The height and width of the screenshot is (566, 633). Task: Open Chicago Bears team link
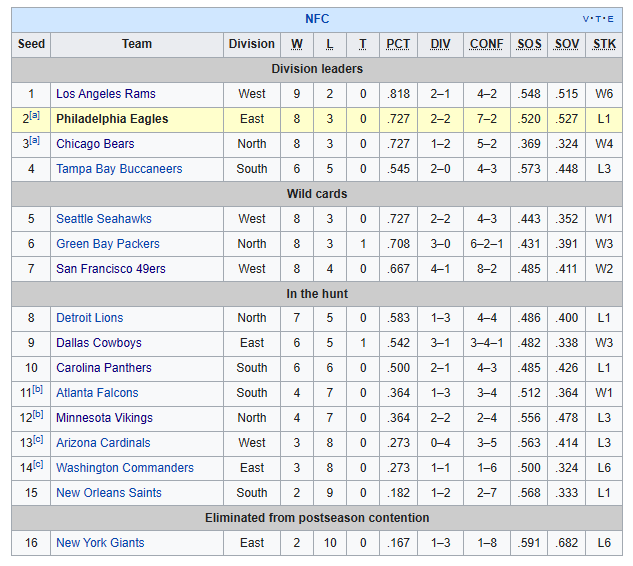tap(95, 144)
